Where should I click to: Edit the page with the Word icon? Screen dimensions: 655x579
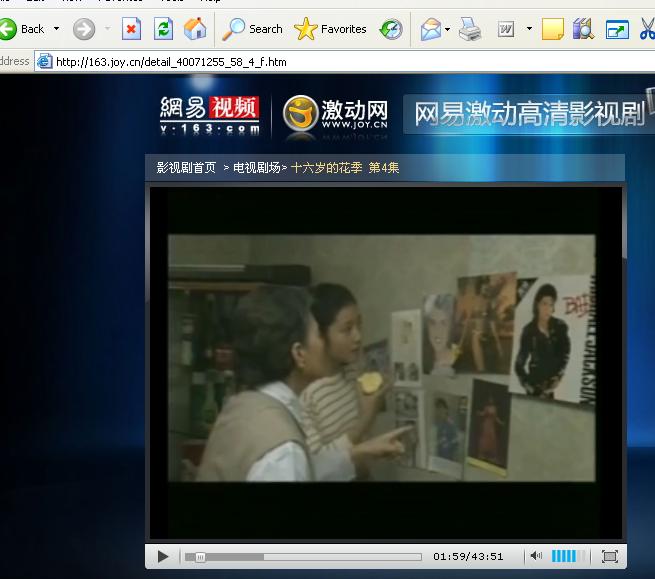click(x=506, y=29)
